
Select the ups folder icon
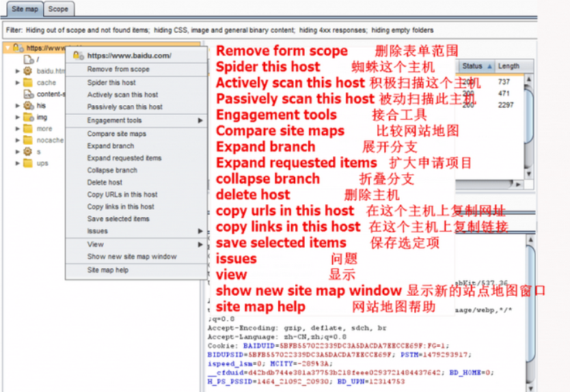tap(28, 163)
